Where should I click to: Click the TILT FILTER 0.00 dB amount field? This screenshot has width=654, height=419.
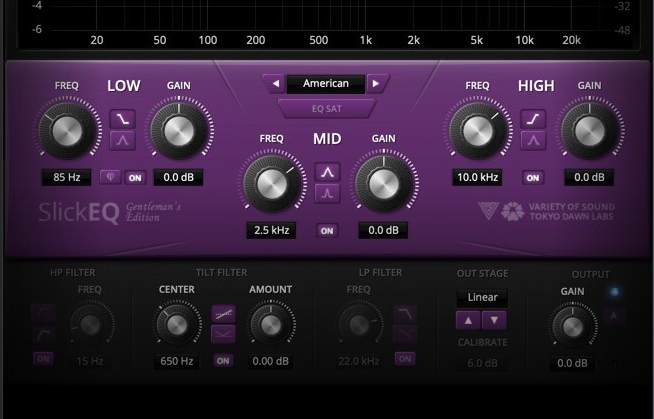[x=270, y=361]
